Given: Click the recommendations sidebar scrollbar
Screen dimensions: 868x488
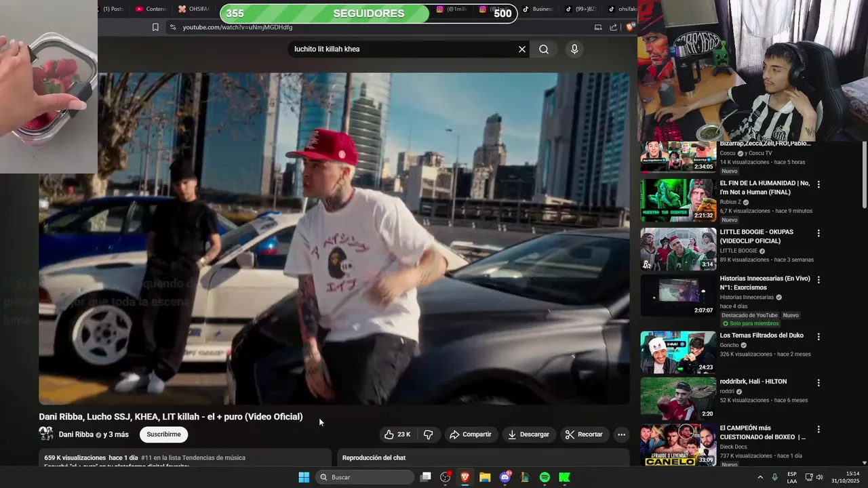Looking at the screenshot, I should pyautogui.click(x=864, y=175).
